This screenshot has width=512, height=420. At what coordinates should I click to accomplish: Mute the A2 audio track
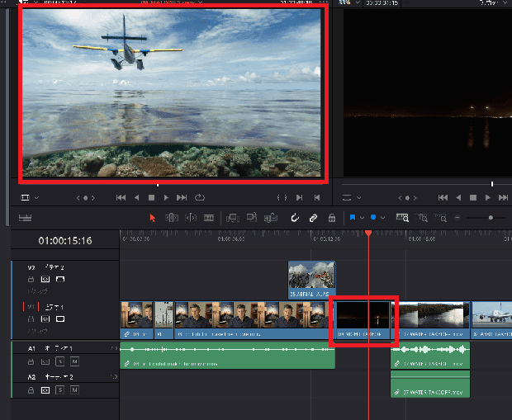(x=75, y=390)
